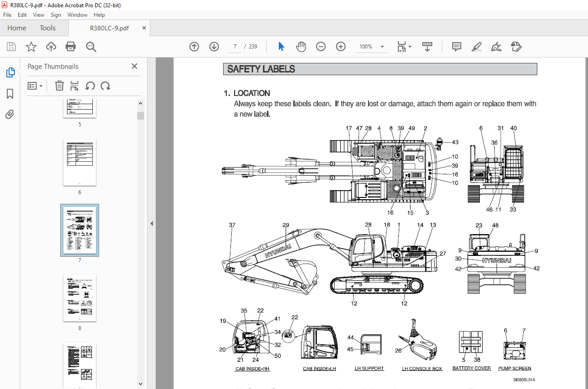Collapse the navigation pane with the left triangle
The width and height of the screenshot is (588, 389).
(x=152, y=223)
